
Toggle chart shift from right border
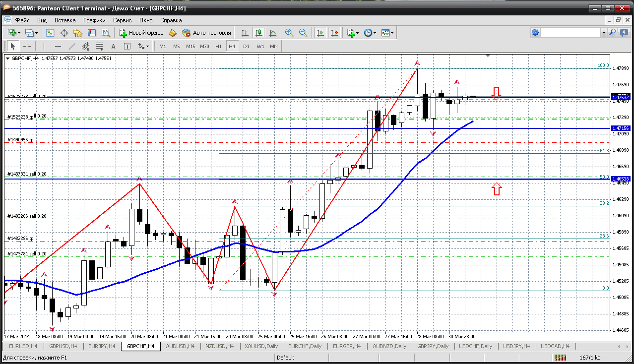tap(334, 33)
